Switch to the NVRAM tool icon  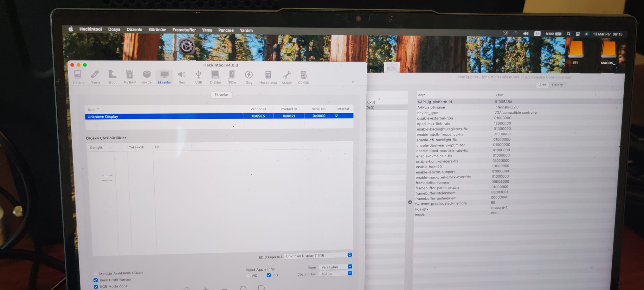pyautogui.click(x=130, y=77)
